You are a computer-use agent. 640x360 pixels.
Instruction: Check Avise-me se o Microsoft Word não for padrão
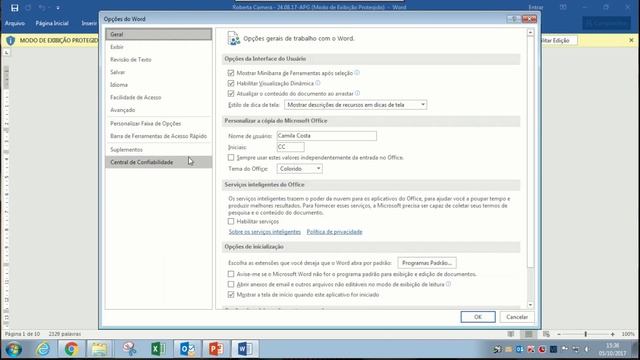(x=231, y=274)
